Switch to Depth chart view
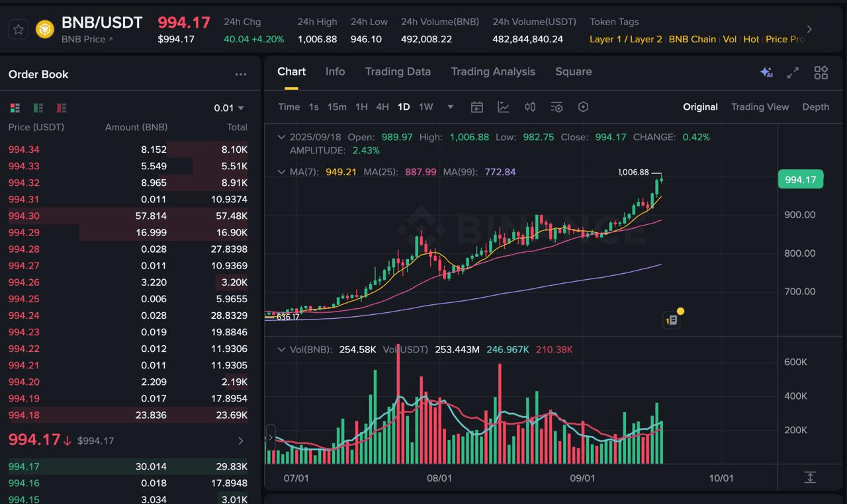Screen dimensions: 847x504 (815, 107)
